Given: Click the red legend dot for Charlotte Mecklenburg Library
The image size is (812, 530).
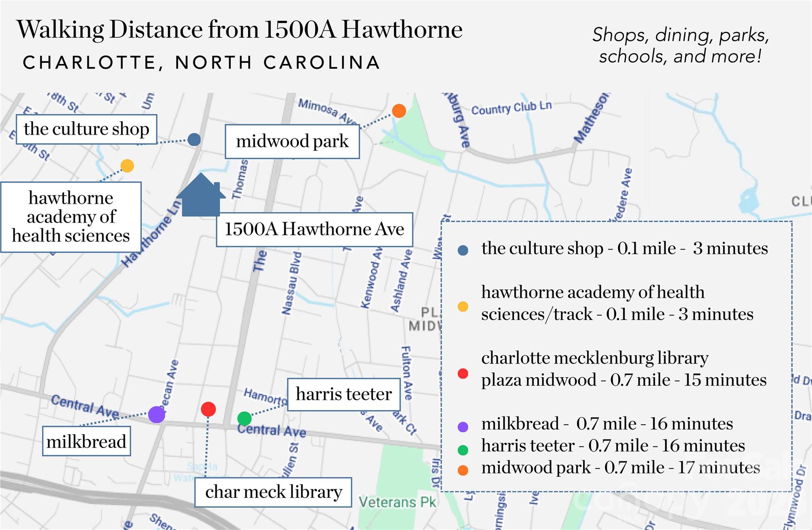Looking at the screenshot, I should [x=463, y=373].
